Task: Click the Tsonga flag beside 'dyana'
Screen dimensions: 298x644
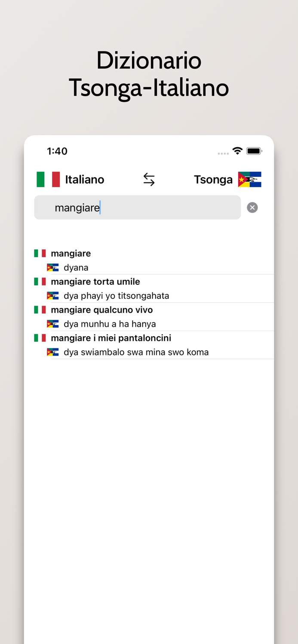Action: coord(52,267)
